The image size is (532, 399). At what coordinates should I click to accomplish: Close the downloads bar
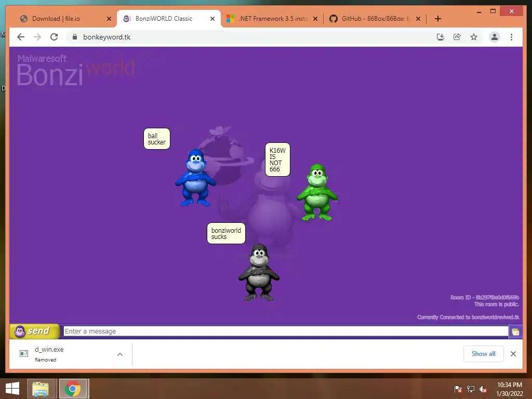click(513, 354)
